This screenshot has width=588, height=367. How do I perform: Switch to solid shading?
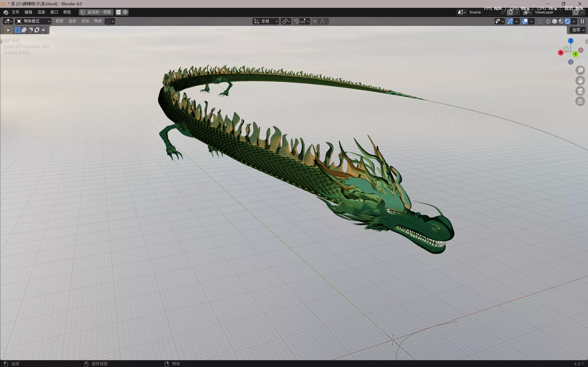point(554,21)
